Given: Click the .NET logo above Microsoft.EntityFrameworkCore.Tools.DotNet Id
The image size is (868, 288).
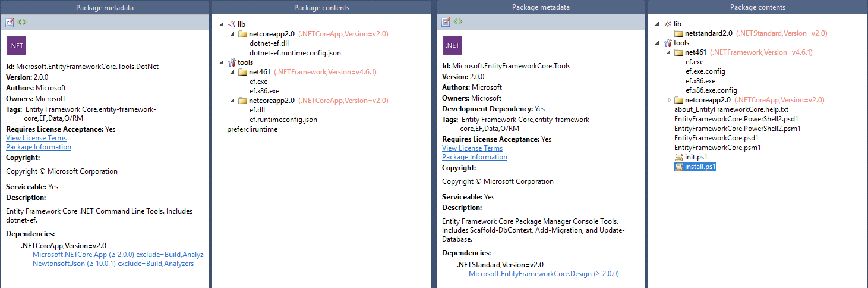Looking at the screenshot, I should click(x=17, y=46).
